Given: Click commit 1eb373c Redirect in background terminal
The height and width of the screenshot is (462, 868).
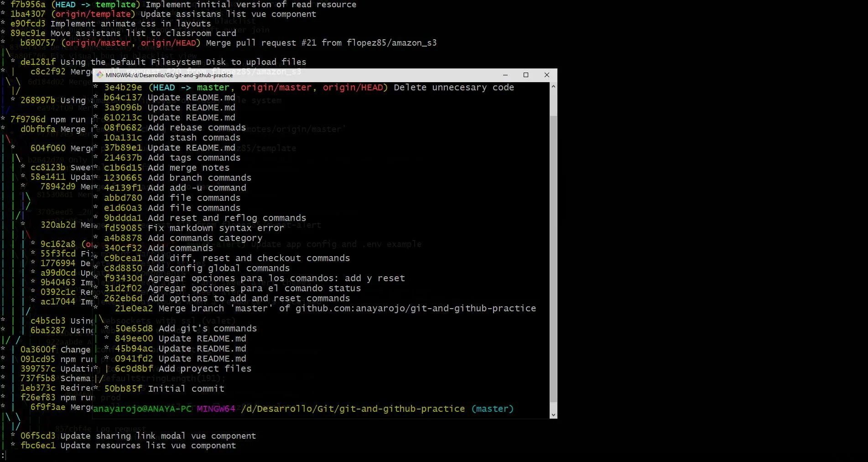Looking at the screenshot, I should (x=56, y=388).
